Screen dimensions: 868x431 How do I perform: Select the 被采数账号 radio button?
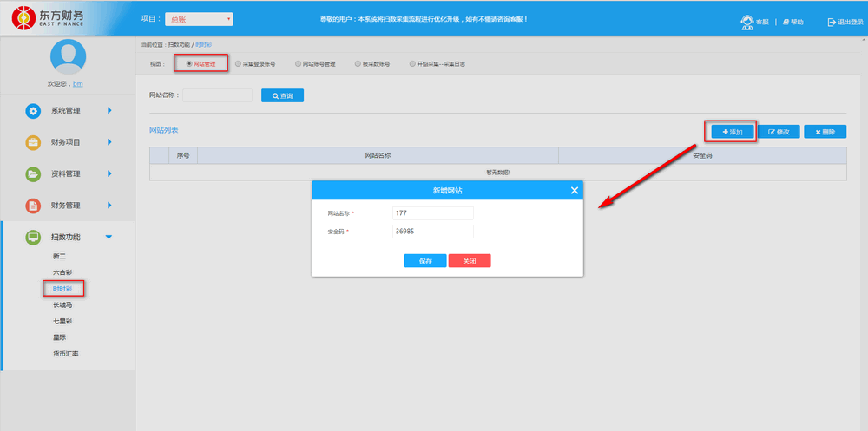[x=357, y=64]
